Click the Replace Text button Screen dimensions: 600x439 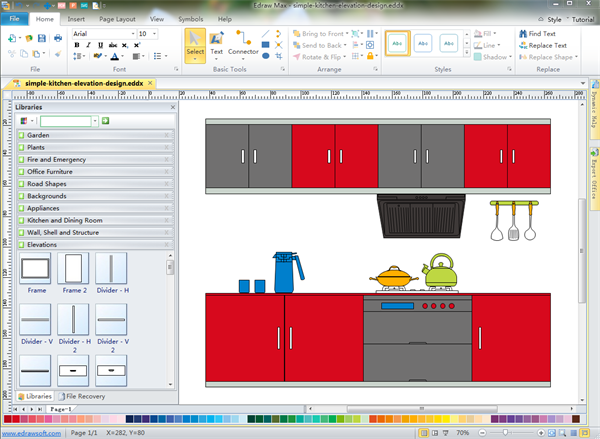tap(541, 45)
